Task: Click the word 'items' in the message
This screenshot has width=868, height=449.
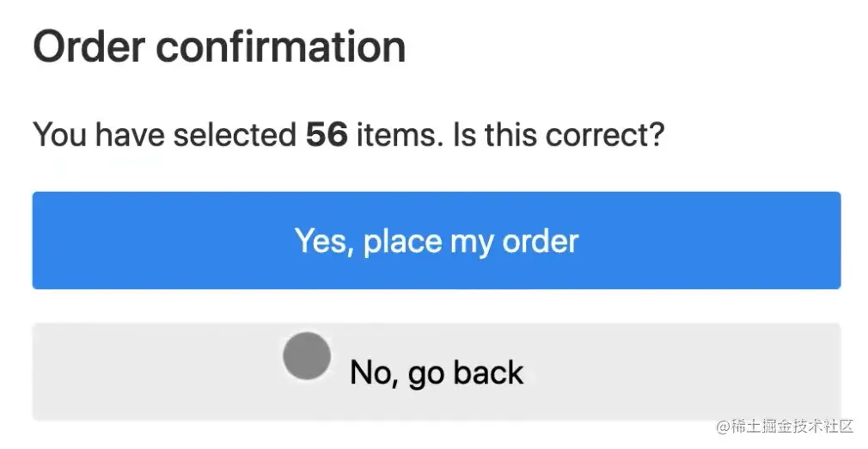Action: [395, 135]
